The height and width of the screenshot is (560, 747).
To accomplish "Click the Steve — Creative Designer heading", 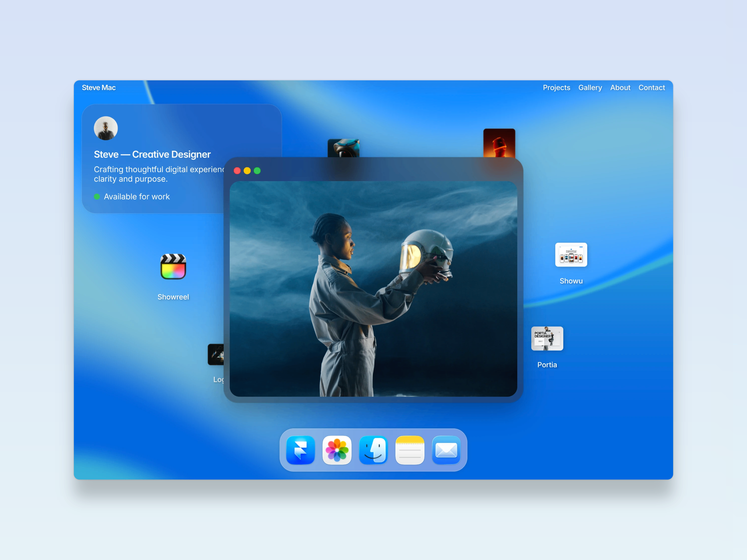I will click(152, 154).
